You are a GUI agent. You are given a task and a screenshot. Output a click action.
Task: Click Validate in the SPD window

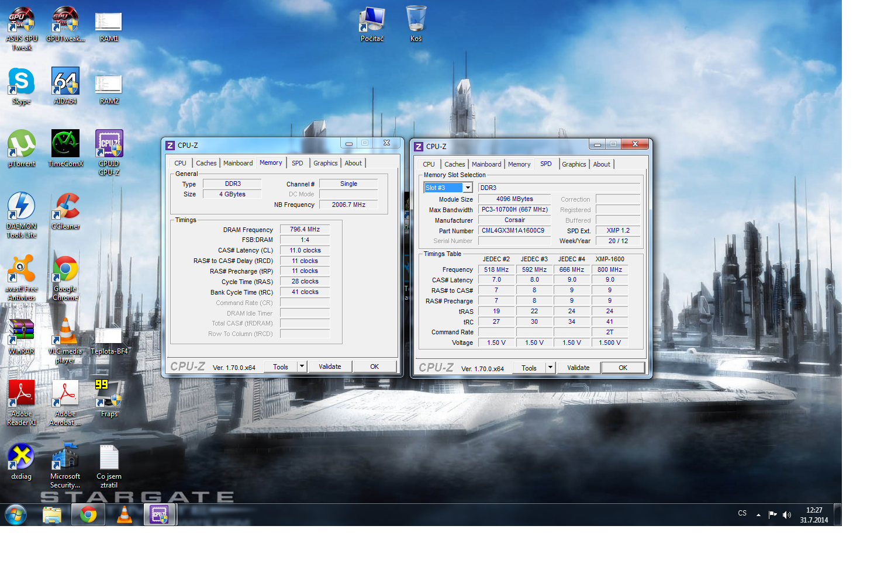(x=578, y=368)
